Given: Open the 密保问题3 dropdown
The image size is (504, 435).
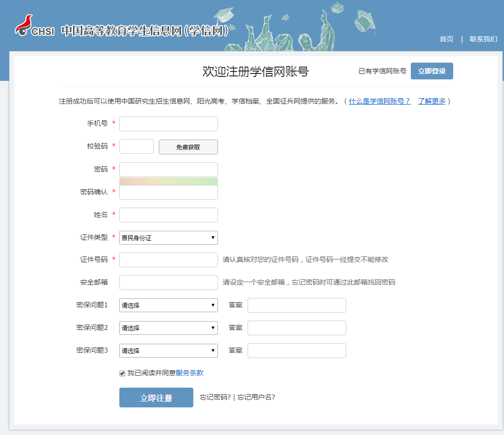Looking at the screenshot, I should (168, 350).
